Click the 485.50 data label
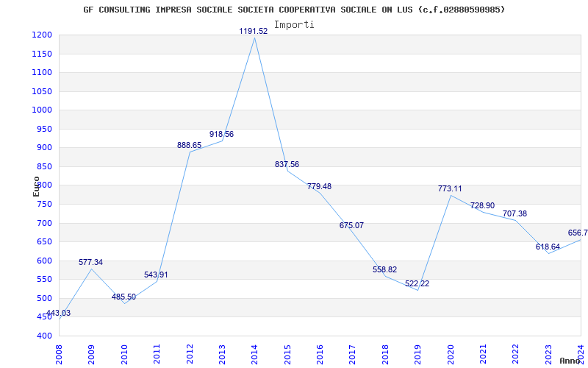 [123, 297]
